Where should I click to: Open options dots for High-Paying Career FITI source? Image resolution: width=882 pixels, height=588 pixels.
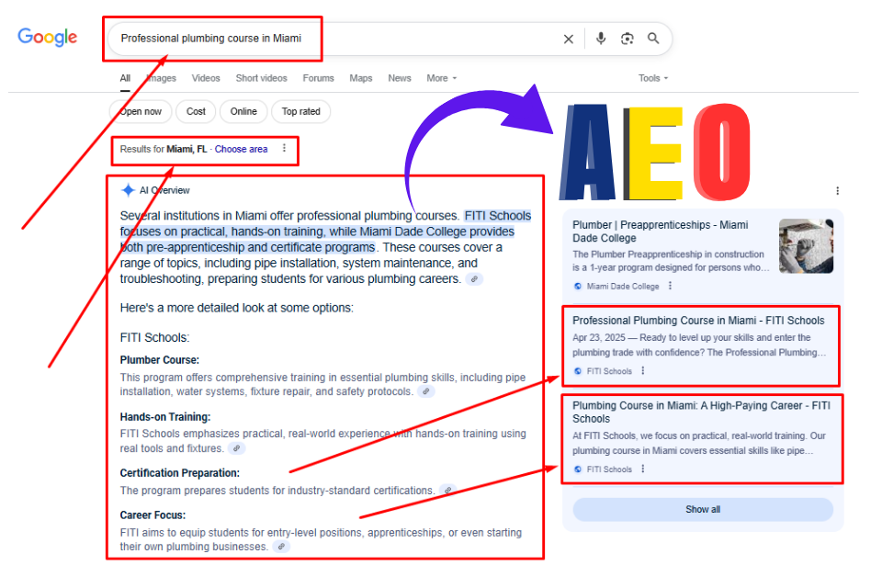click(643, 469)
